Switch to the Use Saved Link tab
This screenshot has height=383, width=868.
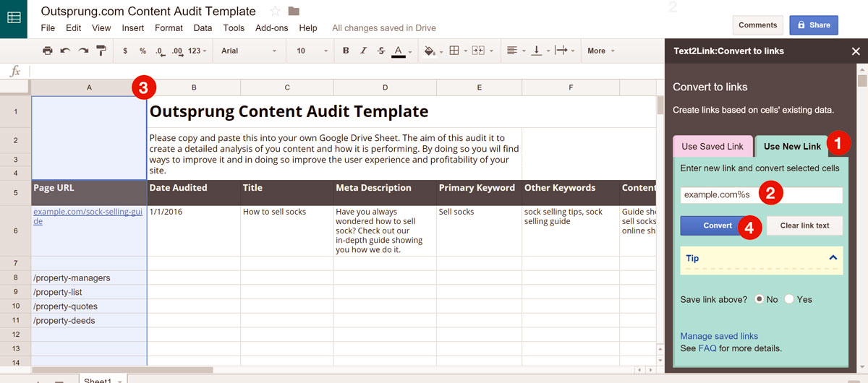[x=712, y=146]
